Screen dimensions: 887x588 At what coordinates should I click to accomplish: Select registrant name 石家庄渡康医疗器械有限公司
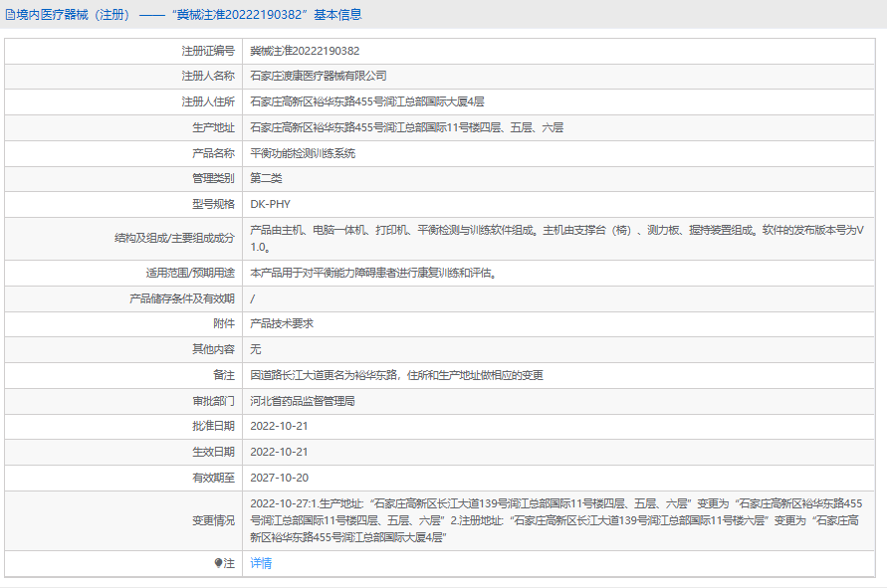tap(319, 76)
